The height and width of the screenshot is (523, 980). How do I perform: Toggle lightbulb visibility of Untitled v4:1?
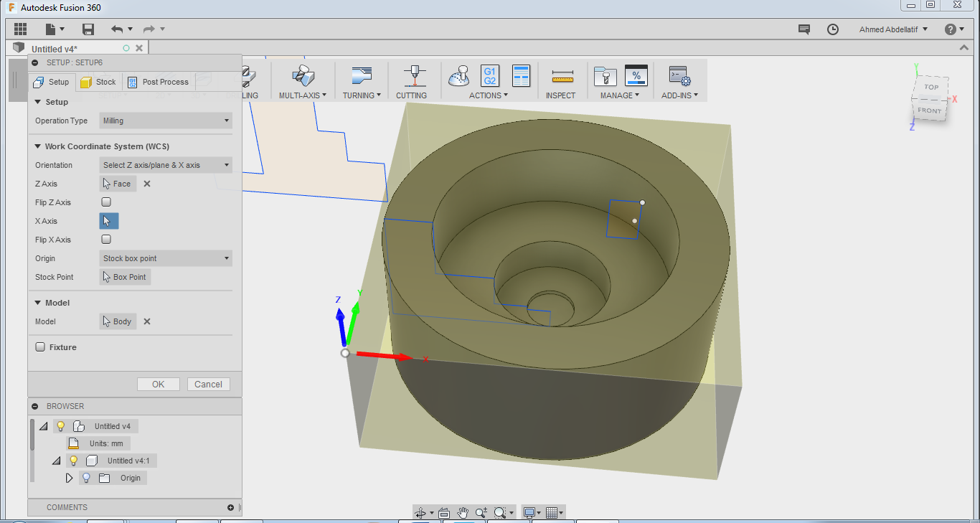pyautogui.click(x=73, y=461)
